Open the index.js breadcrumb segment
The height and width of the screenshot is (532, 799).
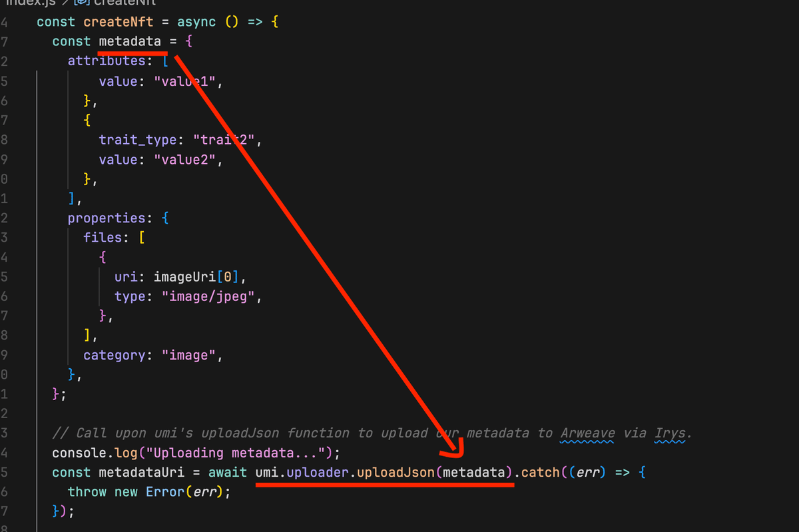(x=31, y=2)
